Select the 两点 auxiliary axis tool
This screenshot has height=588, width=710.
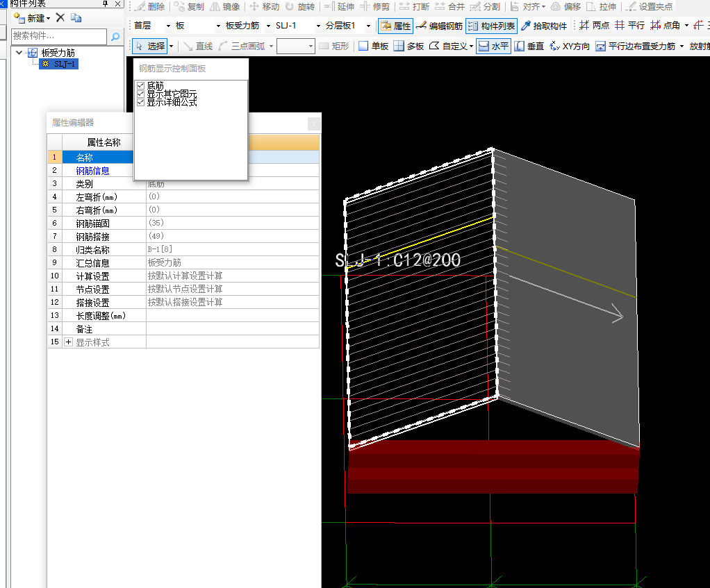tap(595, 25)
